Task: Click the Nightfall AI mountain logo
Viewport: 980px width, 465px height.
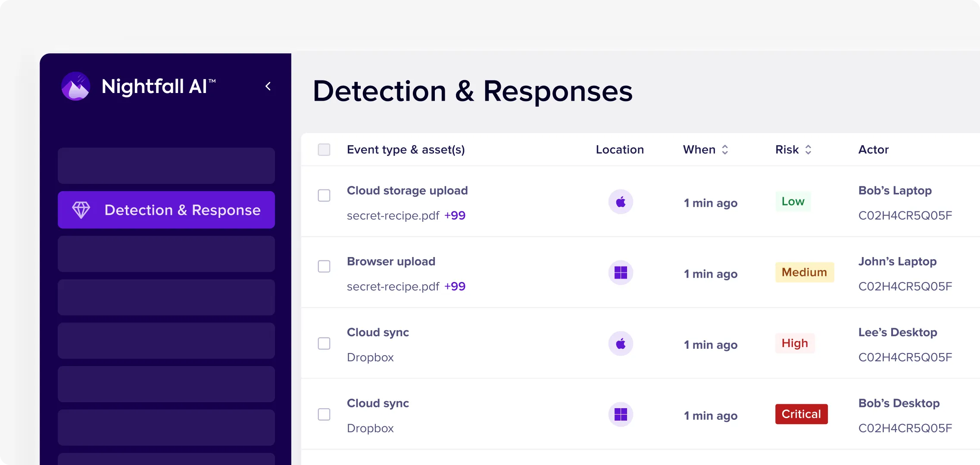Action: pyautogui.click(x=76, y=86)
